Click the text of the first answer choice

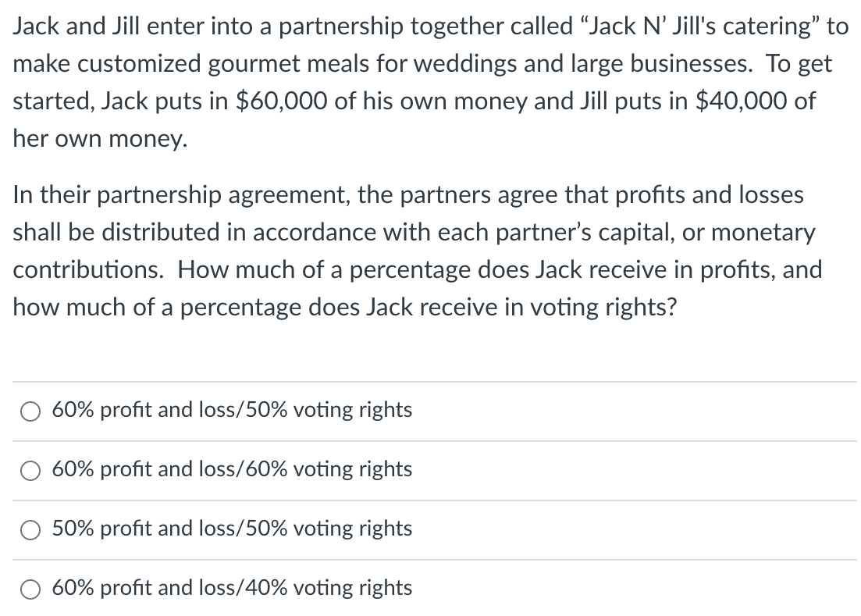click(232, 410)
